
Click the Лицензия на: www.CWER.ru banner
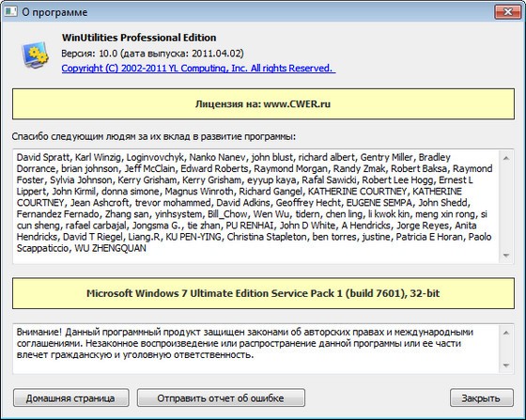click(263, 104)
